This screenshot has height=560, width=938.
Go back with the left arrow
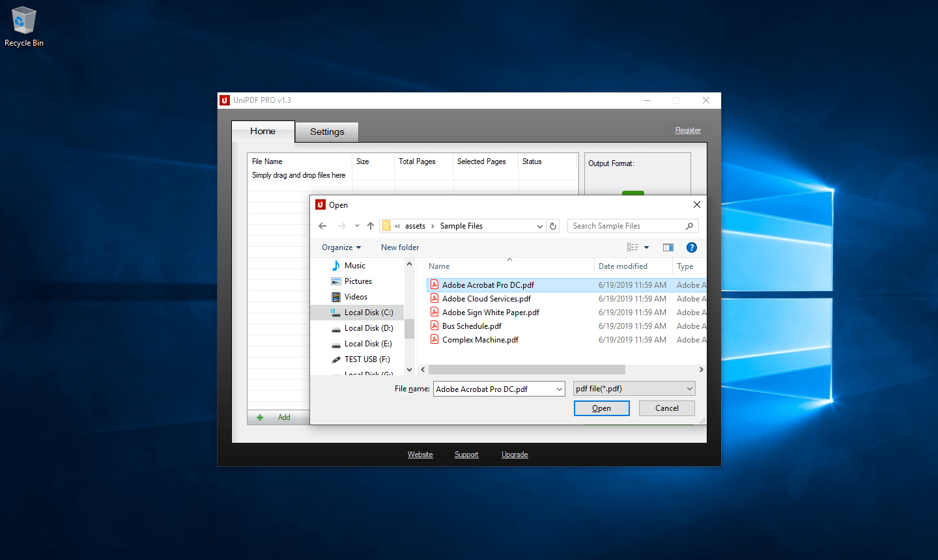click(322, 226)
